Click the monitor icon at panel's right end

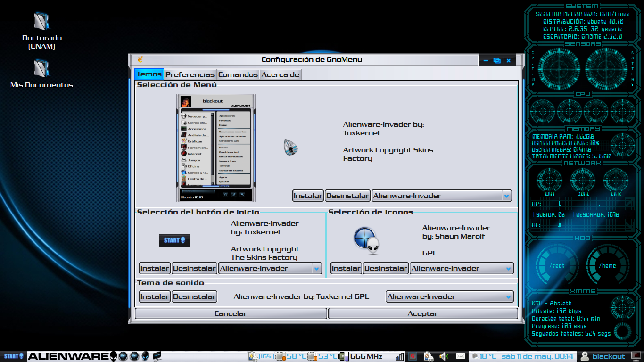coord(636,357)
